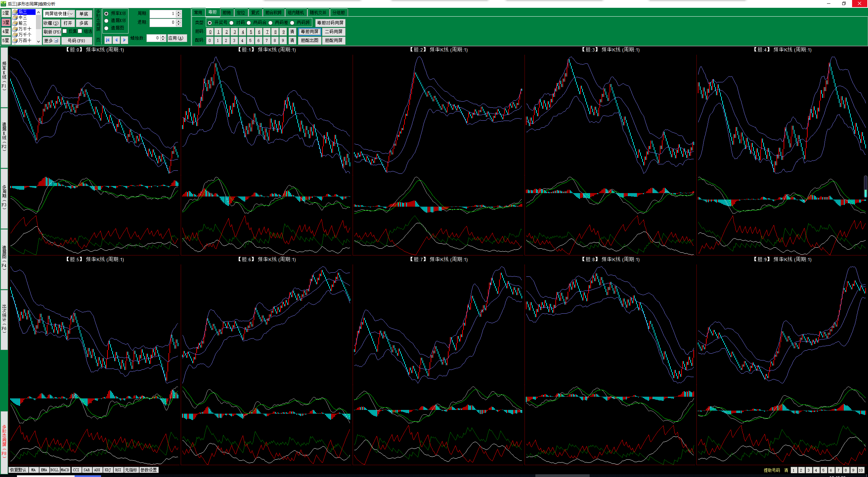Select the KDJ indicator
Screen dimensions: 868x477
(x=107, y=470)
